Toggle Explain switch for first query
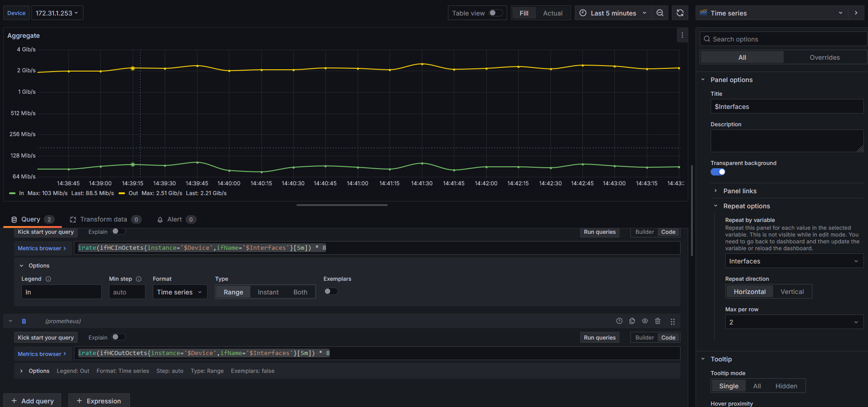 (119, 231)
